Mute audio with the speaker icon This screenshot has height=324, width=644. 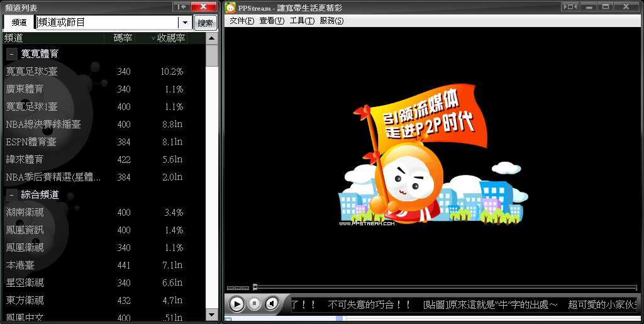tap(272, 304)
